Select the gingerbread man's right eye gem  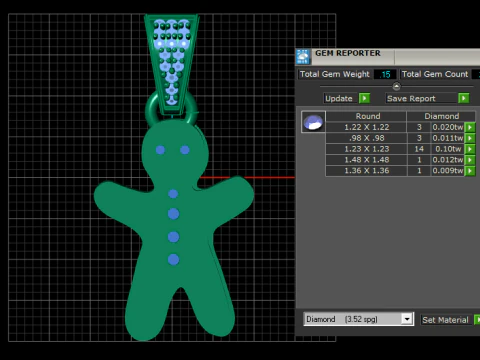point(185,150)
